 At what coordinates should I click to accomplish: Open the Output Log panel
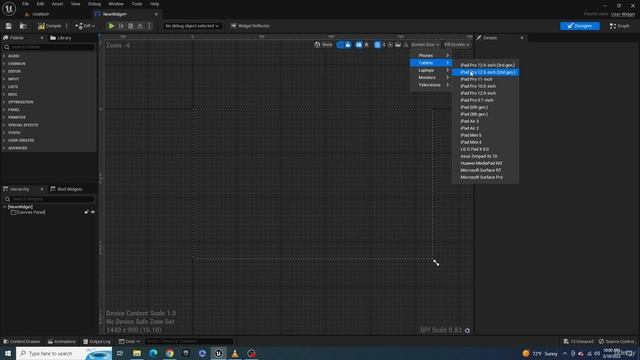coord(97,341)
